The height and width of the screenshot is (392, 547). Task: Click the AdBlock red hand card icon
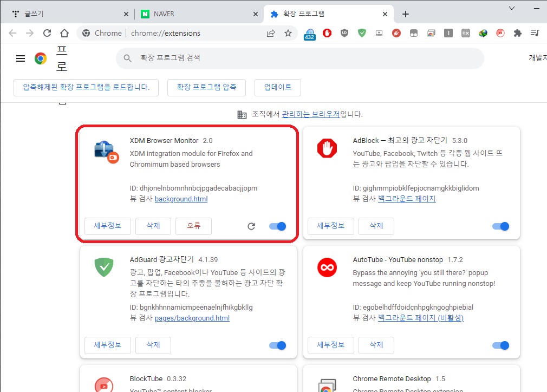327,148
